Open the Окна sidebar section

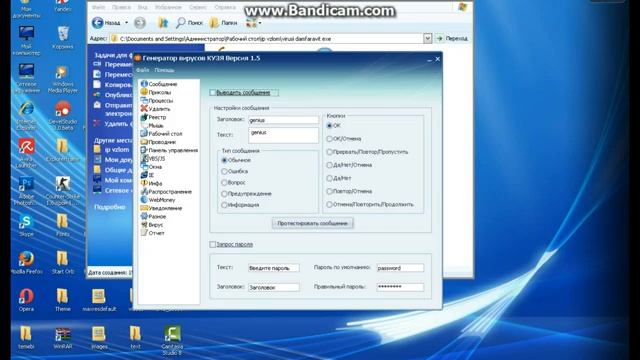(x=151, y=167)
